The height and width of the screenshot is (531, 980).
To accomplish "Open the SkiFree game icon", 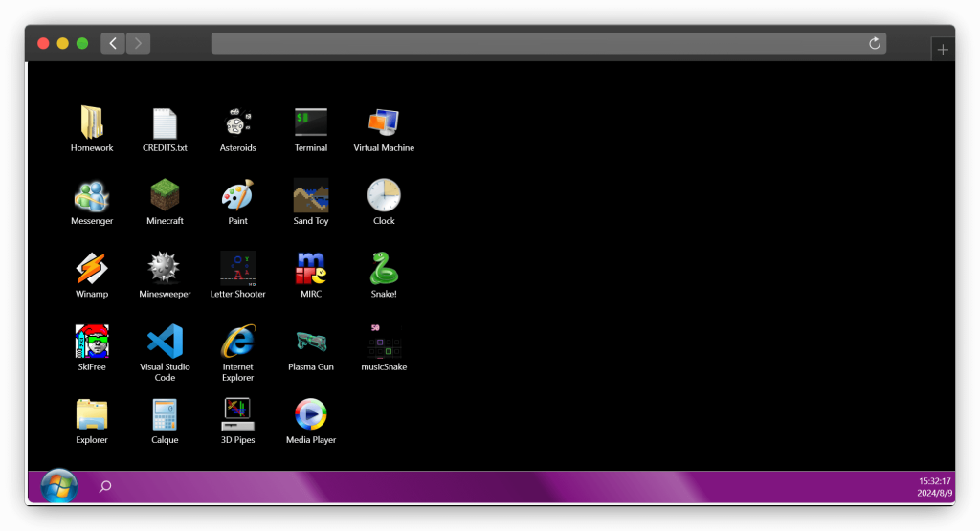I will pos(92,342).
